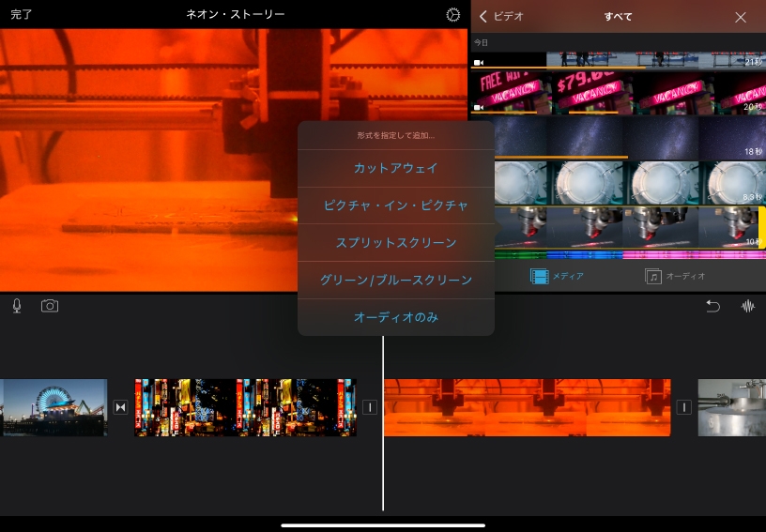Choose カットアウェイ from the popup
Screen dimensions: 766x532
point(395,168)
